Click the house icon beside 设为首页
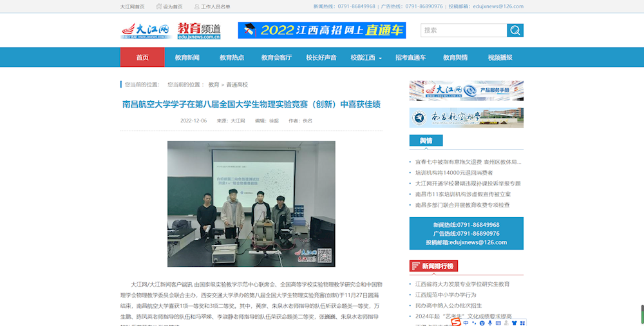 point(158,6)
